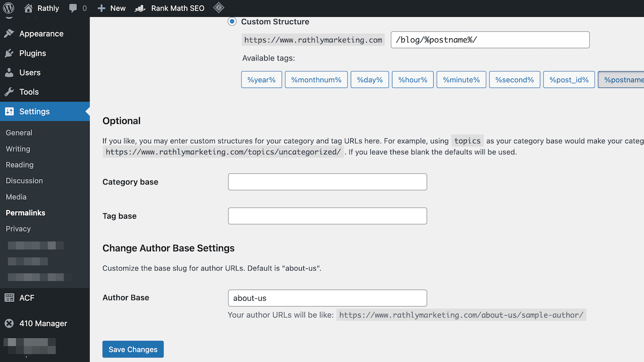Open Users via the people icon
This screenshot has width=644, height=362.
(9, 72)
